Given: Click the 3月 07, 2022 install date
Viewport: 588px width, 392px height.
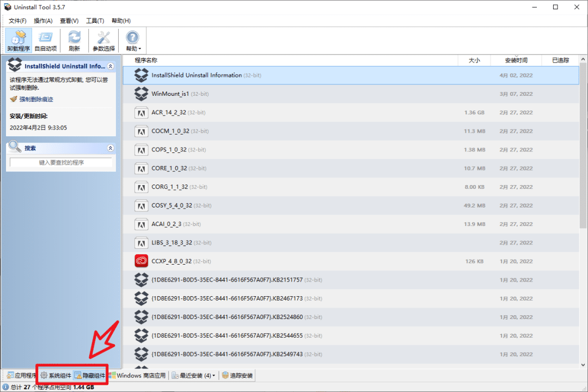Looking at the screenshot, I should (x=516, y=94).
